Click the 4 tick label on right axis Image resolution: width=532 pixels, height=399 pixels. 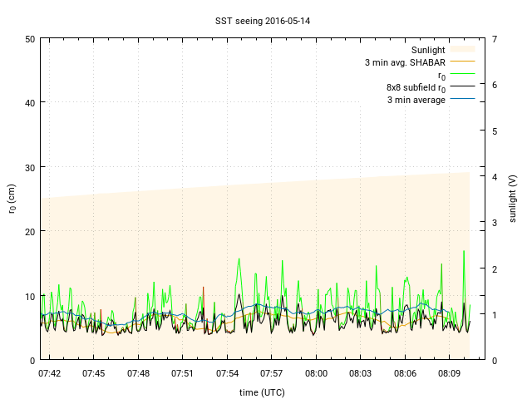495,177
